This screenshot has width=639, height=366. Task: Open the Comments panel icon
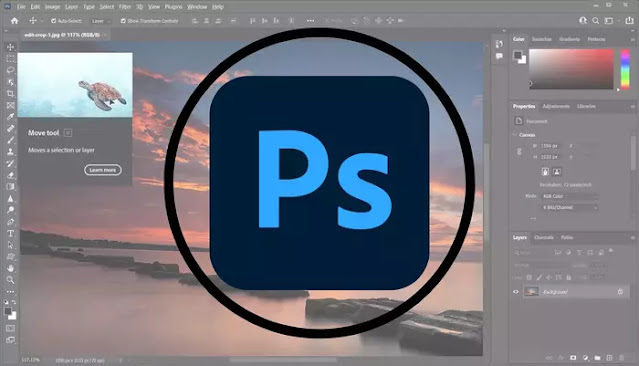pos(499,56)
